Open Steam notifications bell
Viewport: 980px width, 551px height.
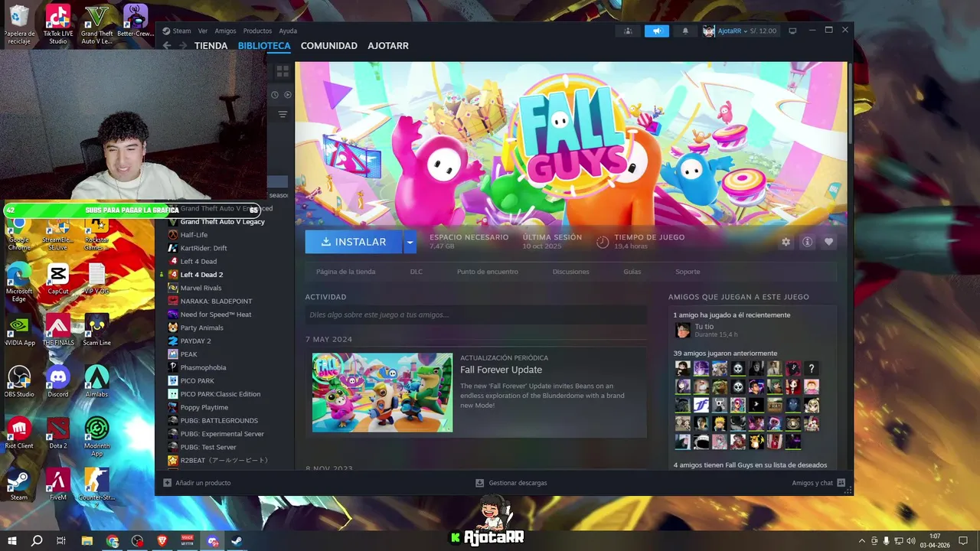[x=685, y=31]
